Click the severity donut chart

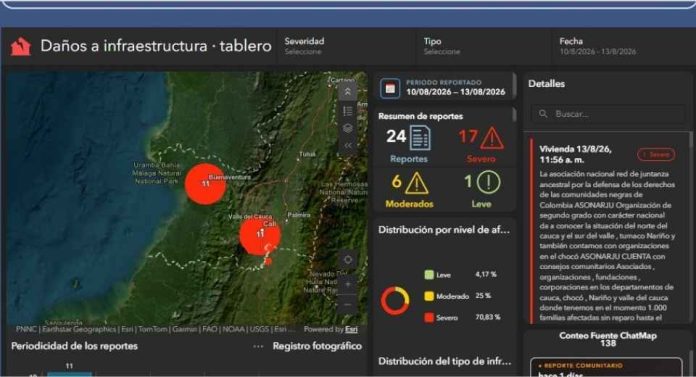(395, 301)
